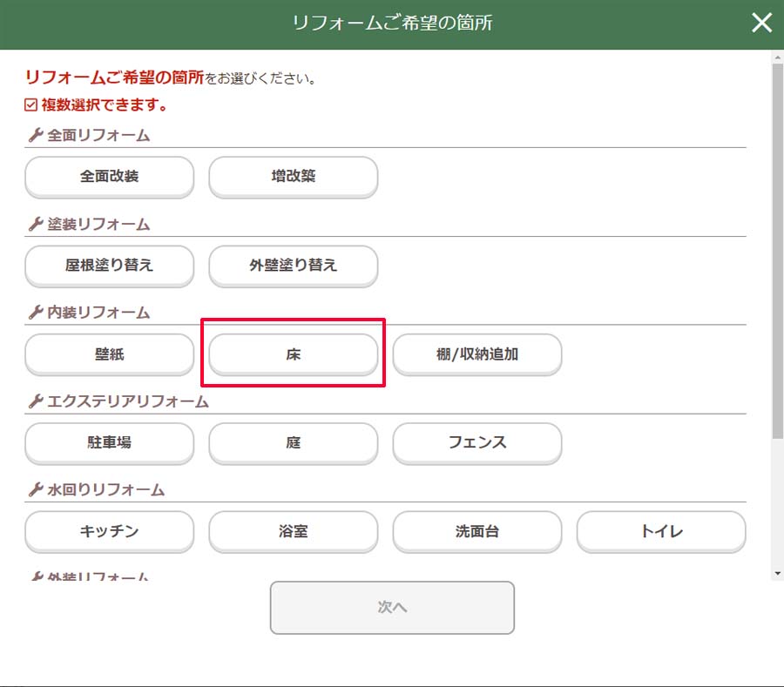
Task: Select キッチン reform option
Action: coord(109,531)
